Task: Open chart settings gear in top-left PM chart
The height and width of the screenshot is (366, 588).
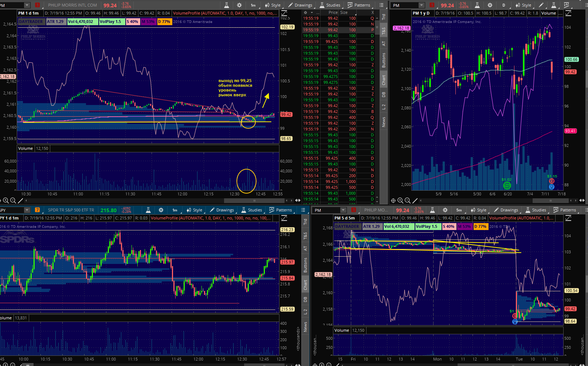Action: 239,5
